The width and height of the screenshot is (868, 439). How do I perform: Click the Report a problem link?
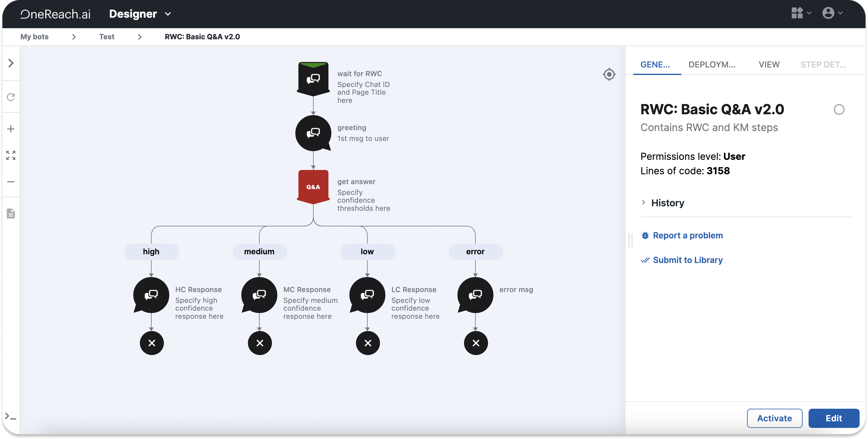pos(687,235)
